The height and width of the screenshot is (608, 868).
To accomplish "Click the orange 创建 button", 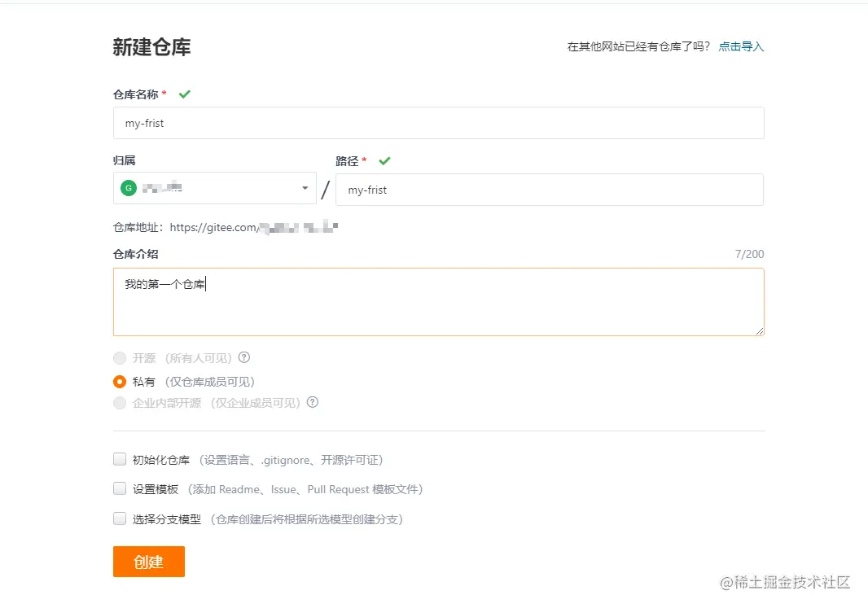I will pyautogui.click(x=149, y=562).
